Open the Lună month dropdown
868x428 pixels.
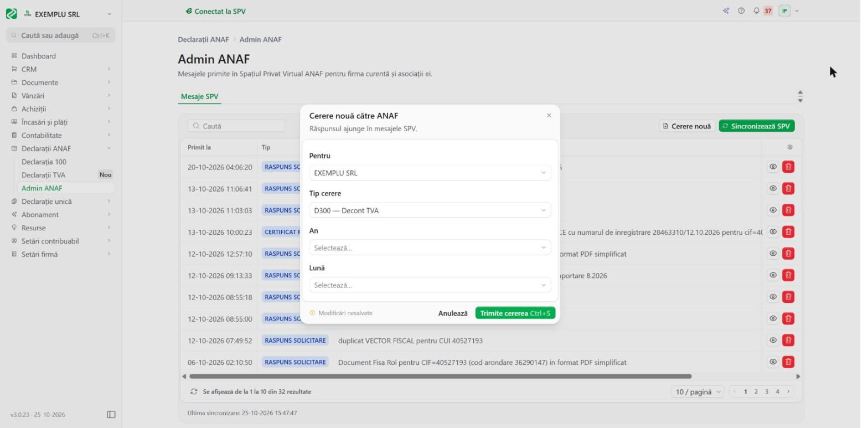coord(430,285)
